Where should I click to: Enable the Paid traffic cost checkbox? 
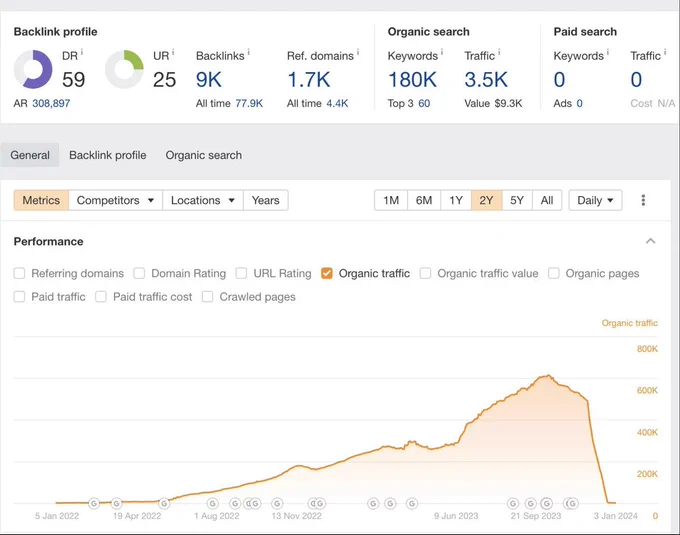point(101,297)
